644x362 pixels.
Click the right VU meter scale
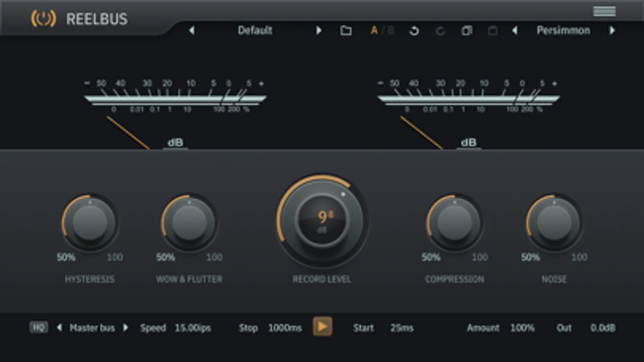pos(468,97)
